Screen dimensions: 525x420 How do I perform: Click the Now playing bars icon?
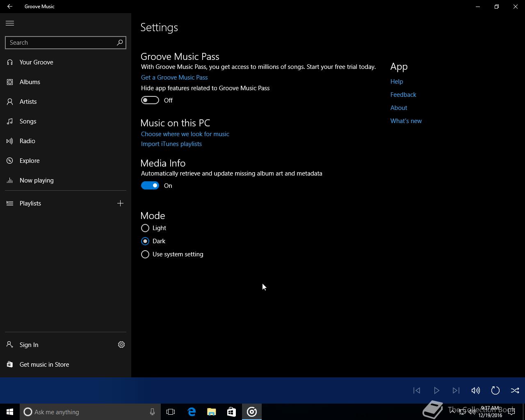(x=10, y=180)
